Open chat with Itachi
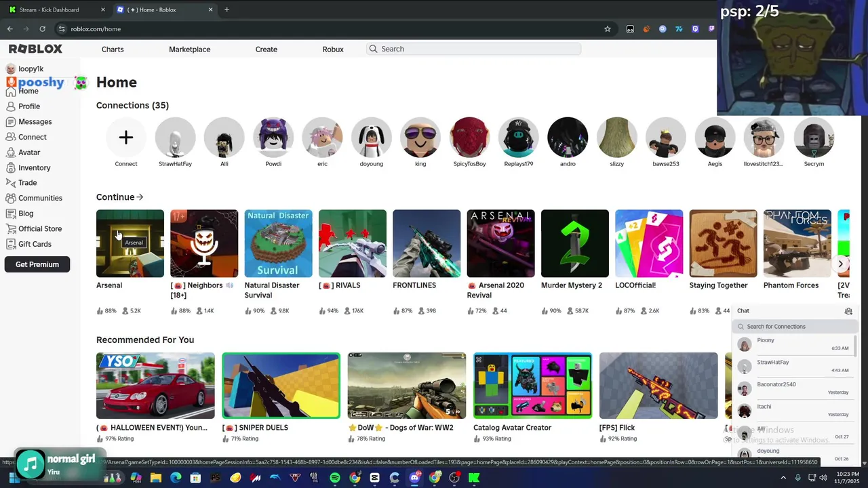This screenshot has height=488, width=868. [x=793, y=411]
